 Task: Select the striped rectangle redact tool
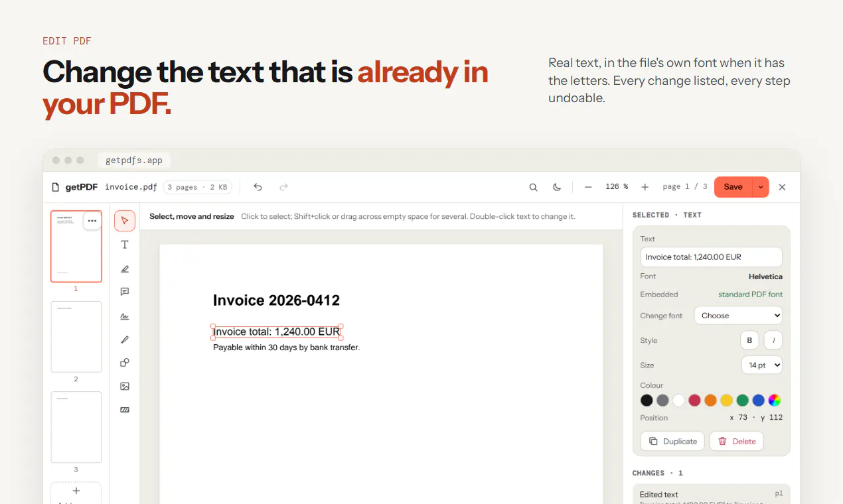125,410
